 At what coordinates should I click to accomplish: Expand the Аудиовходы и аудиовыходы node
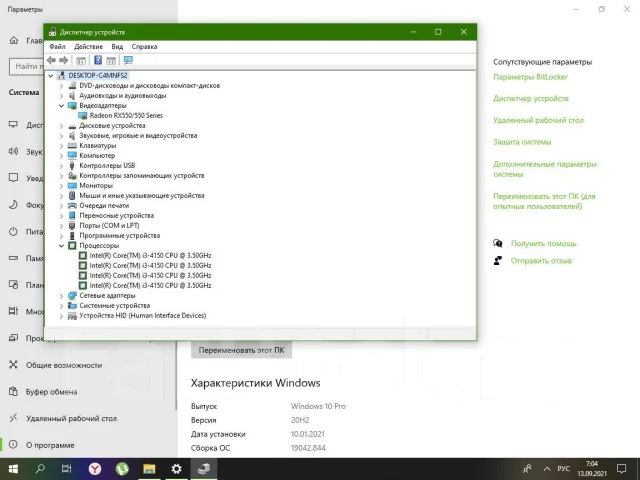pyautogui.click(x=61, y=96)
